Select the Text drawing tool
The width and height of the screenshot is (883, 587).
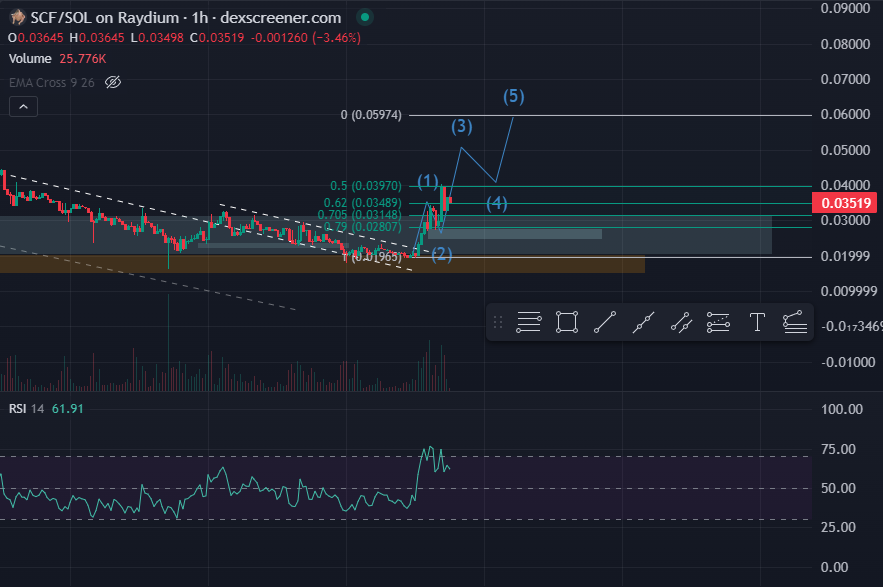click(x=757, y=322)
